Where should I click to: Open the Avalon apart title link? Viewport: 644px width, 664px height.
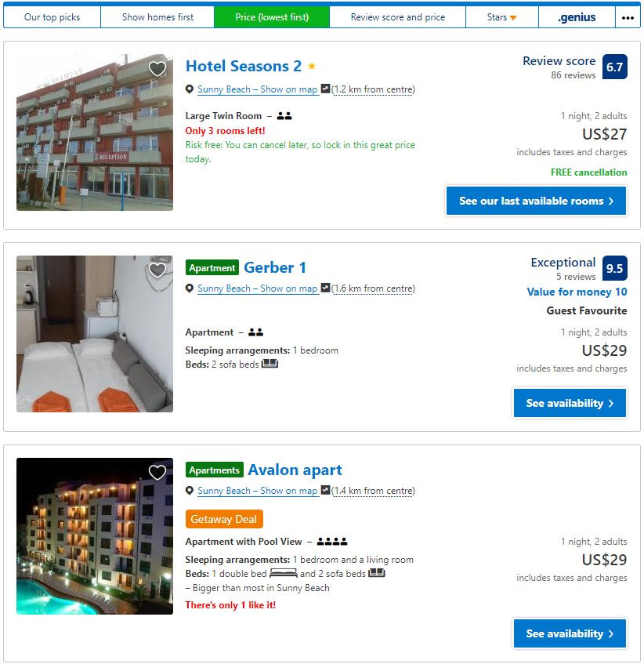point(295,470)
